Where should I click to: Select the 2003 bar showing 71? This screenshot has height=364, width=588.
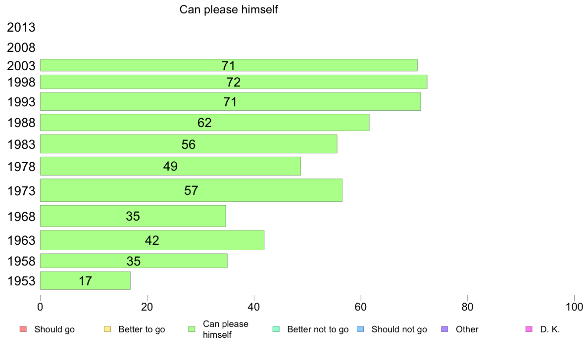pyautogui.click(x=229, y=65)
